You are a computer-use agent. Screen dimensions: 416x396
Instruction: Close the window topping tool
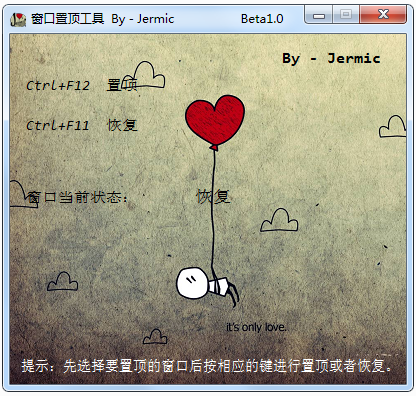(383, 15)
